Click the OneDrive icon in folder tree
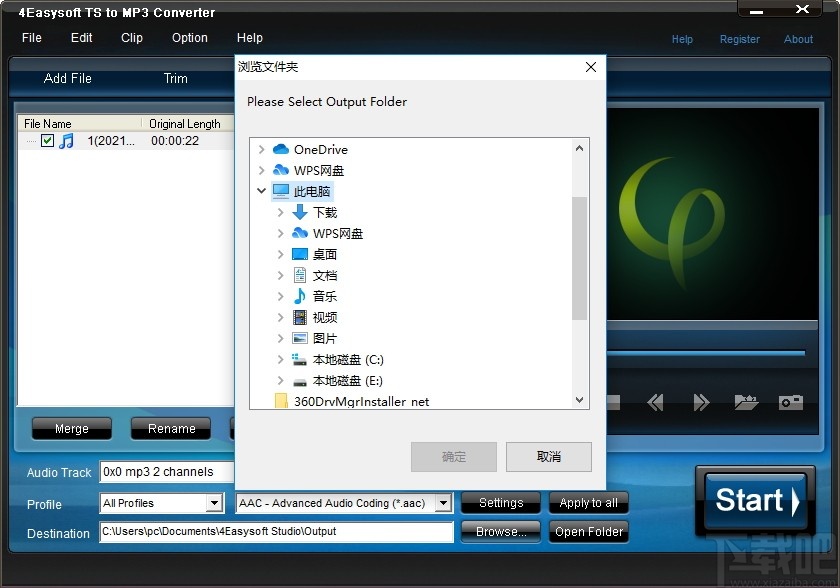Viewport: 840px width, 588px height. coord(281,149)
